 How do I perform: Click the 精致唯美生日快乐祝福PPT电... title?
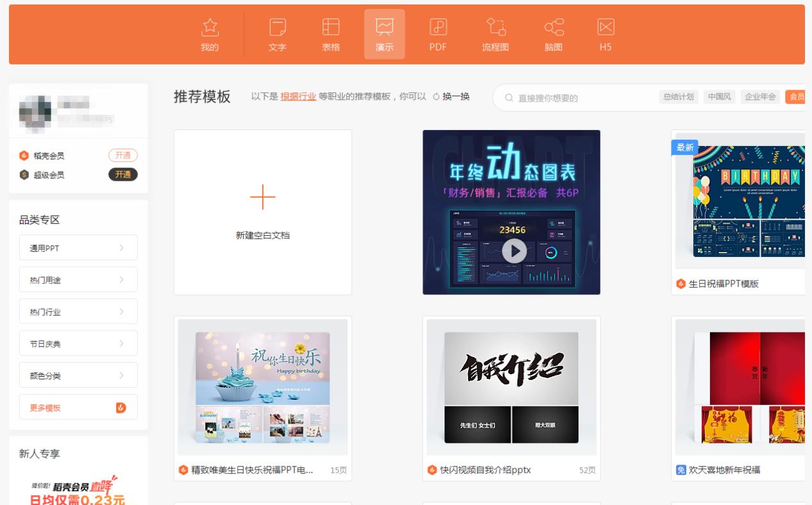pos(252,470)
